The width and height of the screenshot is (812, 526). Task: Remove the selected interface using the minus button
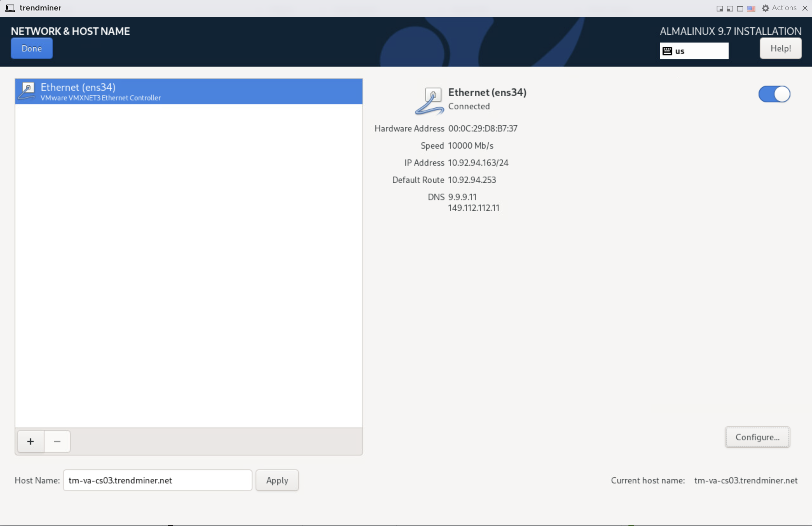point(57,441)
